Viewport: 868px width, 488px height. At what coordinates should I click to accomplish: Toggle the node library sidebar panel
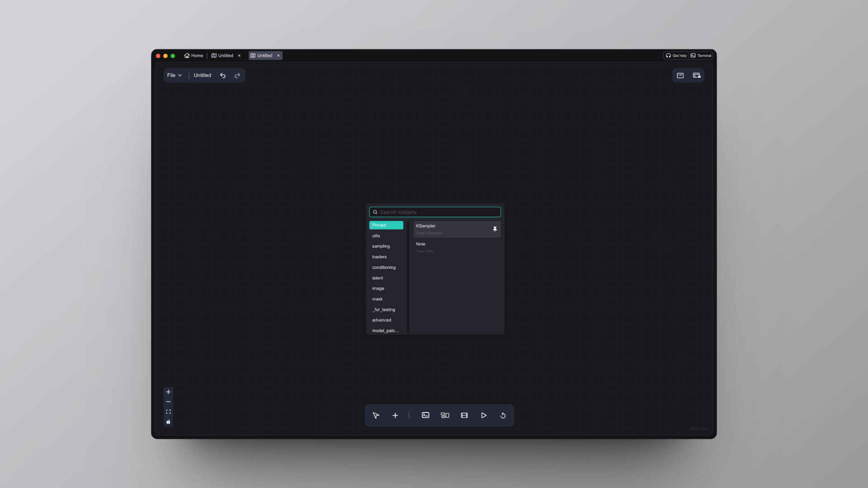pyautogui.click(x=681, y=75)
